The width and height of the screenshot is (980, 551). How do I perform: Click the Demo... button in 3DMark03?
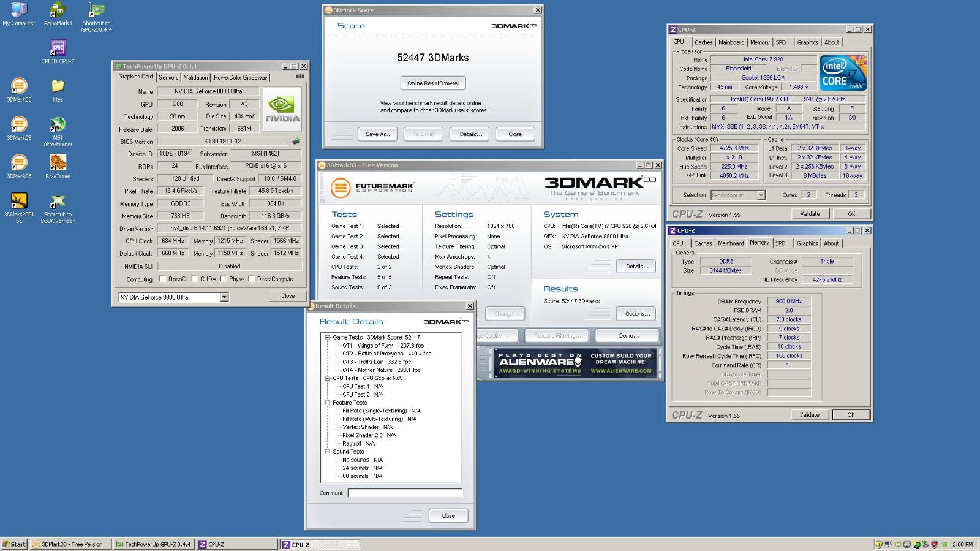point(628,336)
